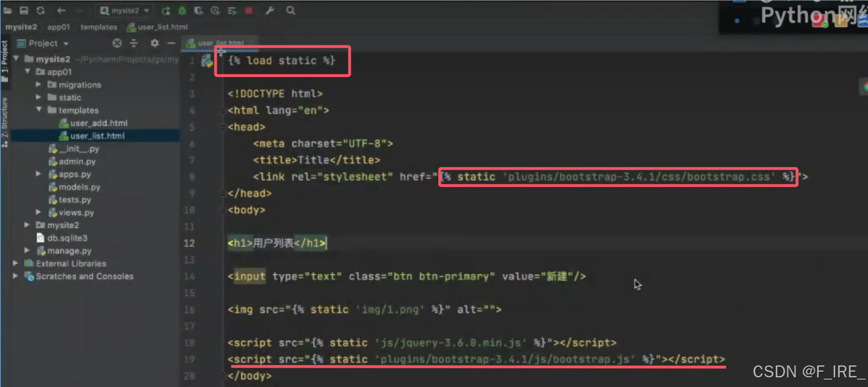Click the Back navigation arrow
The image size is (868, 387).
(61, 10)
